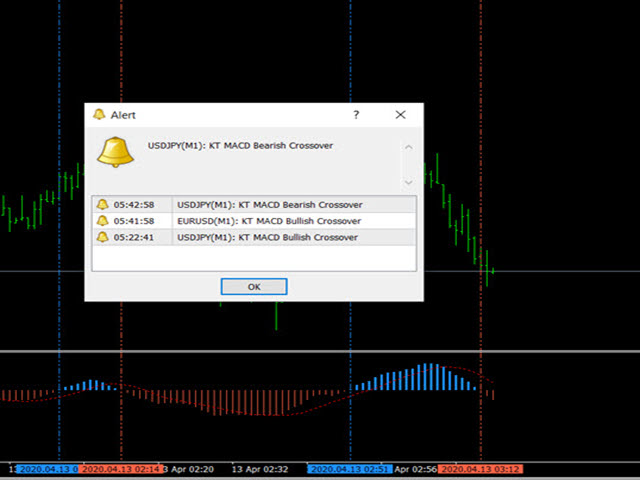Click the 05:41:58 time cell
Viewport: 640px width, 480px height.
coord(134,221)
